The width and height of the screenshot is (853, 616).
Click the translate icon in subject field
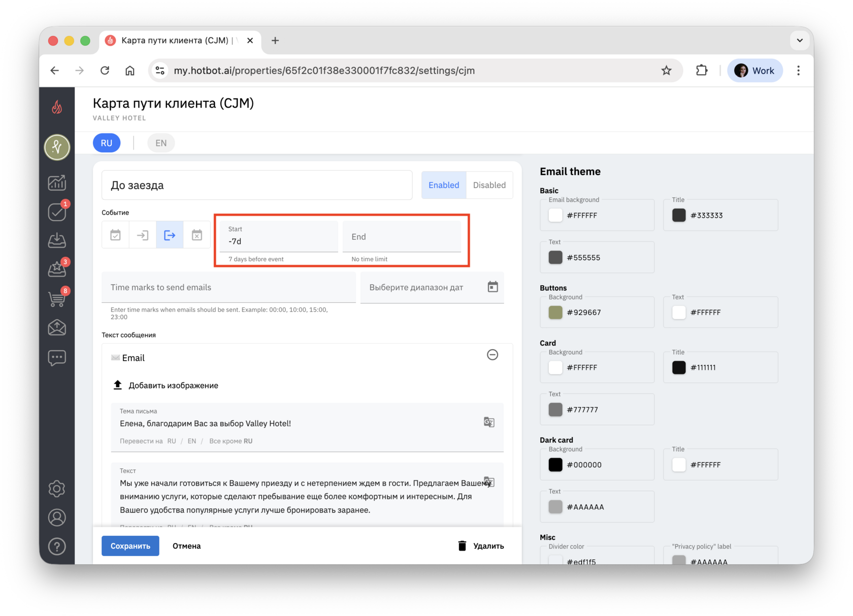pos(489,422)
